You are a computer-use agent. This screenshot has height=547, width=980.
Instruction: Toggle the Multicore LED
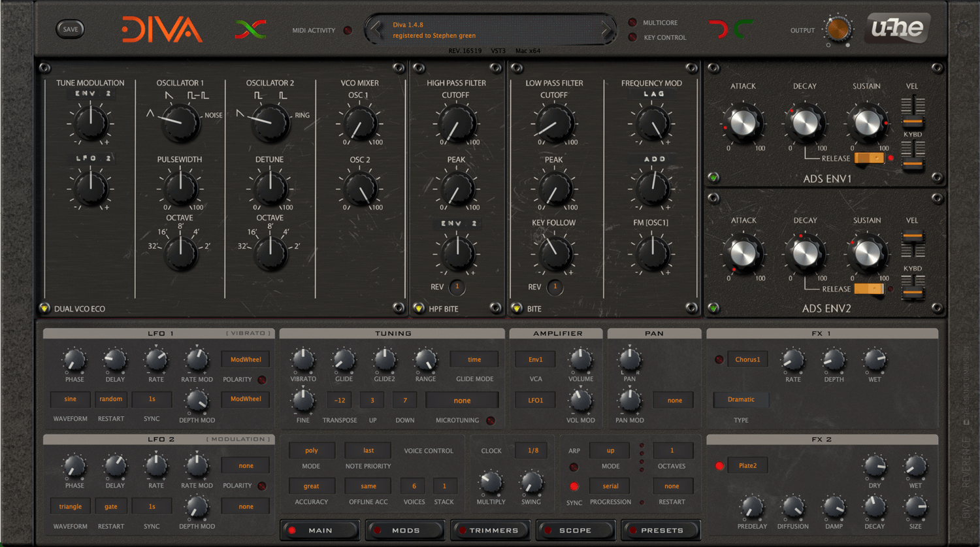632,22
